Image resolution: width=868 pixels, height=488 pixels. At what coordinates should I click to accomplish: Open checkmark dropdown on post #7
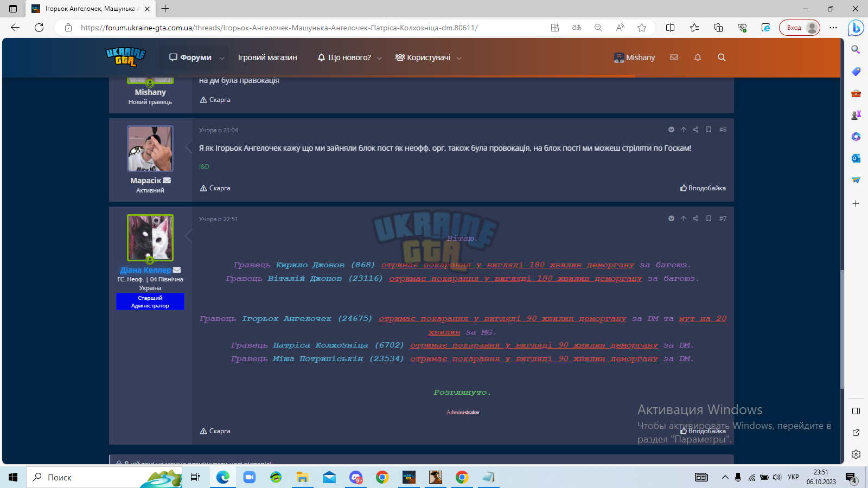pos(671,219)
